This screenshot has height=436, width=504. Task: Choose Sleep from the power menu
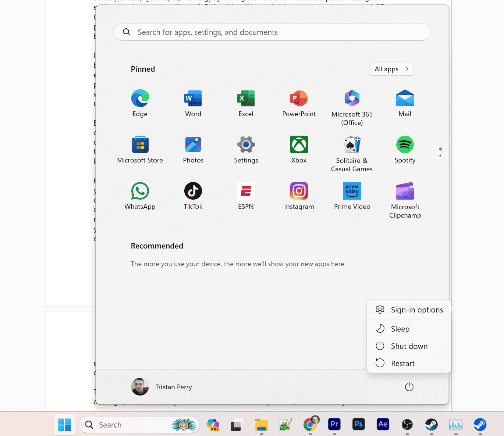tap(409, 329)
